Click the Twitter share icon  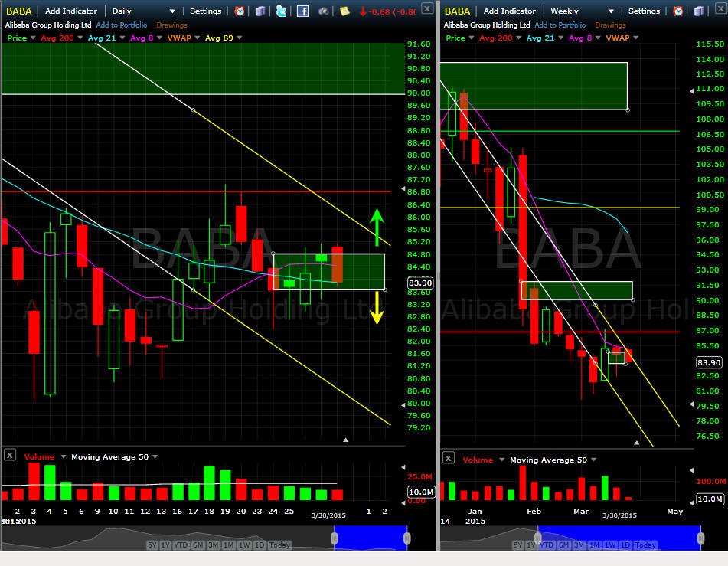281,11
